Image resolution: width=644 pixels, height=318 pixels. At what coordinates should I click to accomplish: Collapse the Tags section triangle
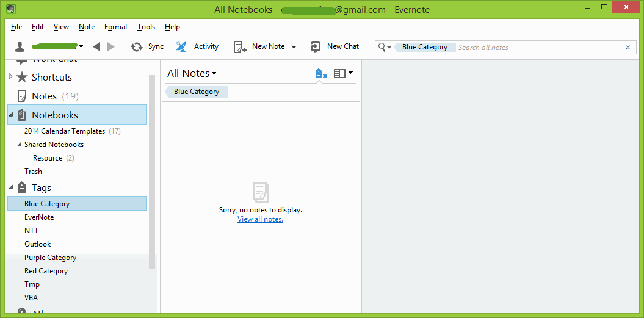coord(10,188)
